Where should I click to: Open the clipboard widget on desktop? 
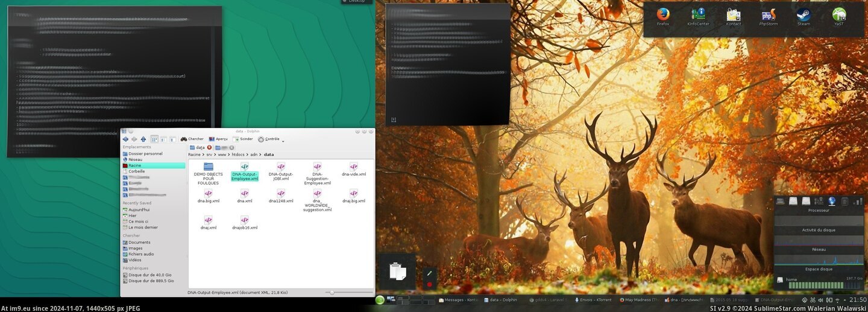click(397, 271)
